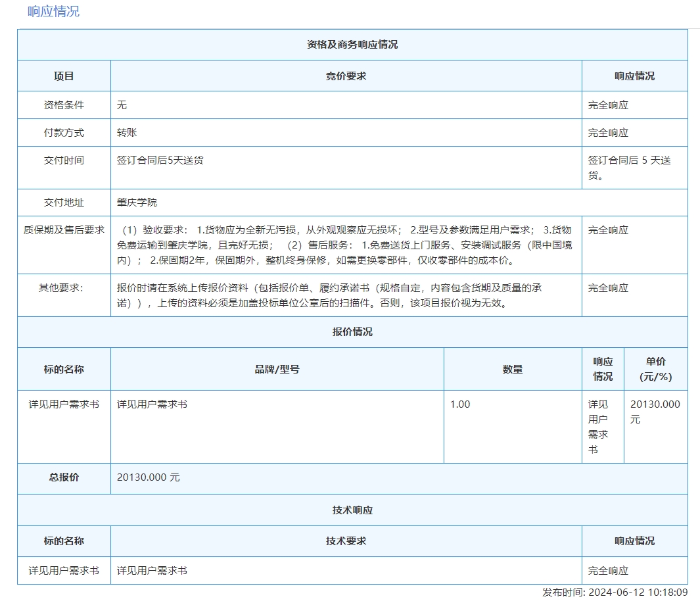Select the 资格条件 row label
The image size is (700, 605).
[64, 105]
